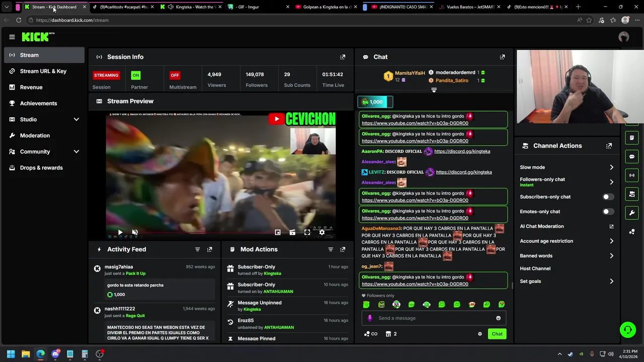Pop out the Activity Feed panel

pos(210,249)
